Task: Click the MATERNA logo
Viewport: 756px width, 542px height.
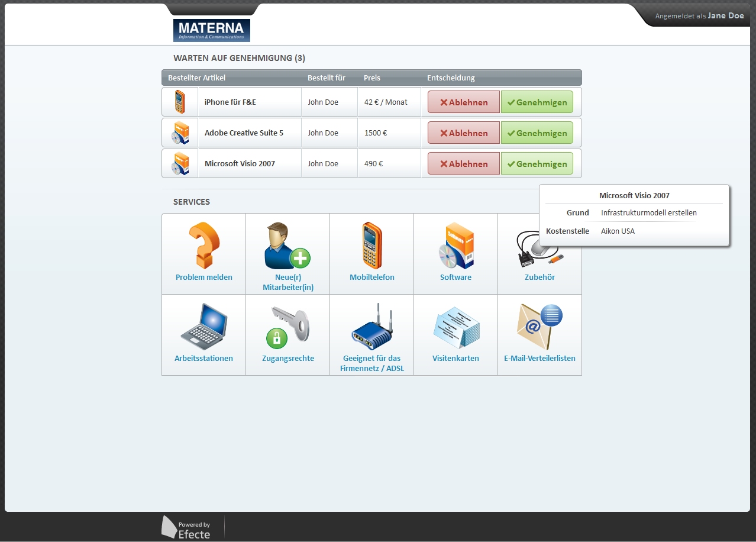Action: pos(212,30)
